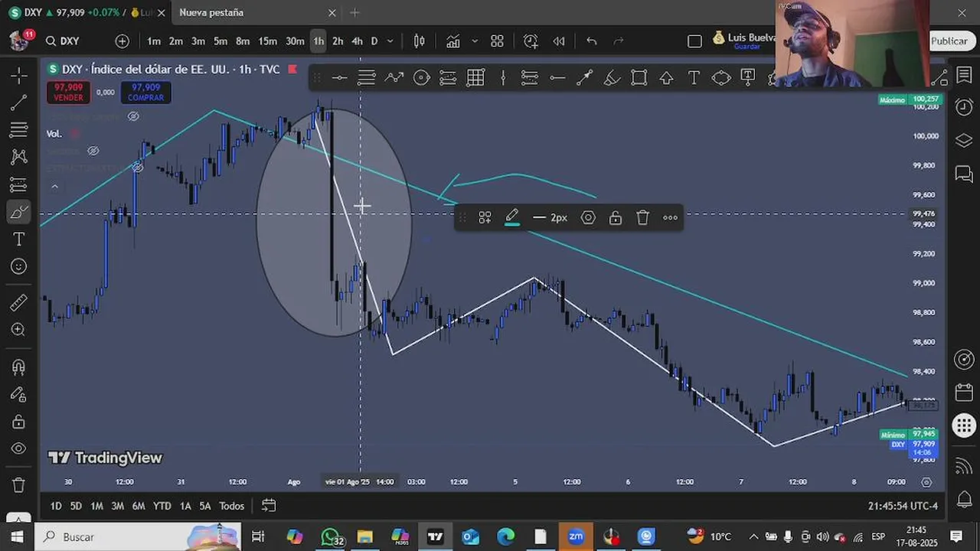Open timezone selector 21:45:54 UTC-4
This screenshot has height=551, width=980.
(x=903, y=506)
